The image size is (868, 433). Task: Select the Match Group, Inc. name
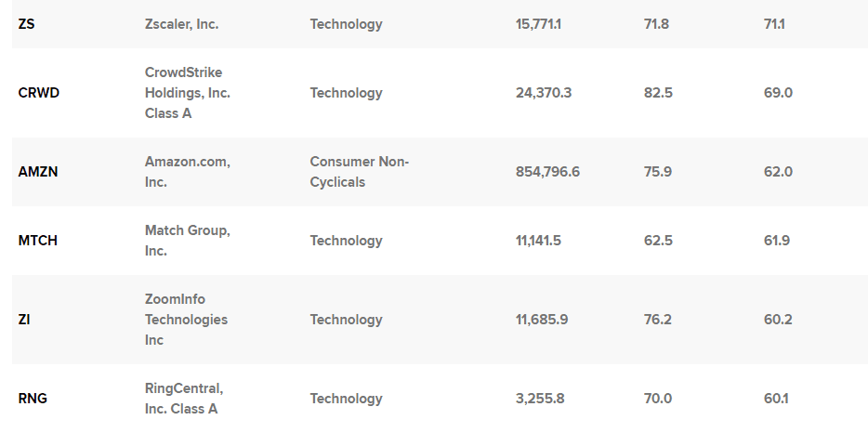click(x=187, y=241)
